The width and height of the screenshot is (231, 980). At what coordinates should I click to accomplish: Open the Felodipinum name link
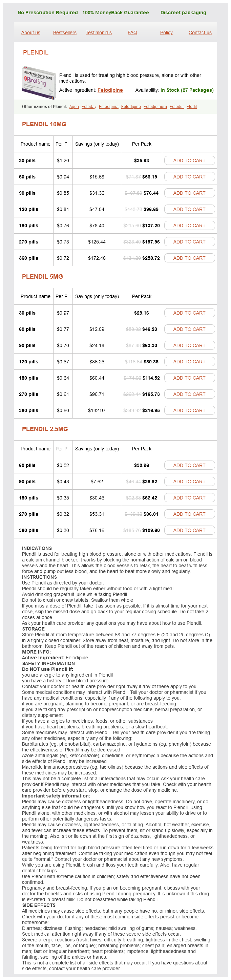coord(155,107)
